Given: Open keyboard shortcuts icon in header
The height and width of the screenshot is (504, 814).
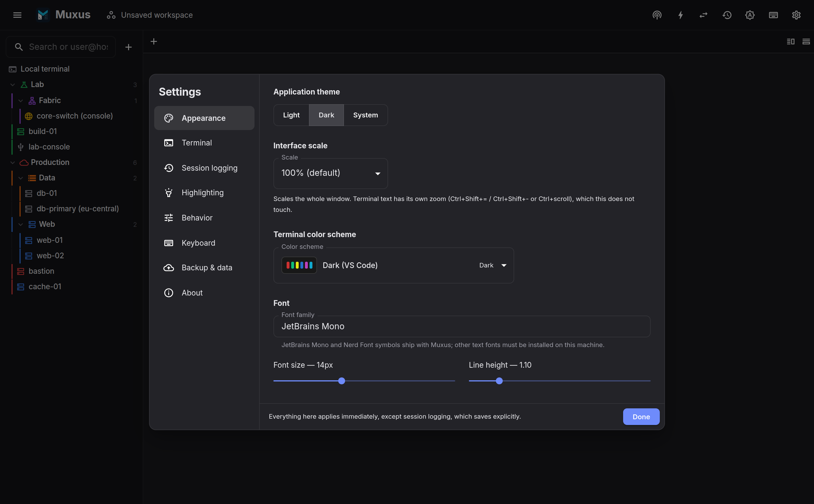Looking at the screenshot, I should click(773, 15).
